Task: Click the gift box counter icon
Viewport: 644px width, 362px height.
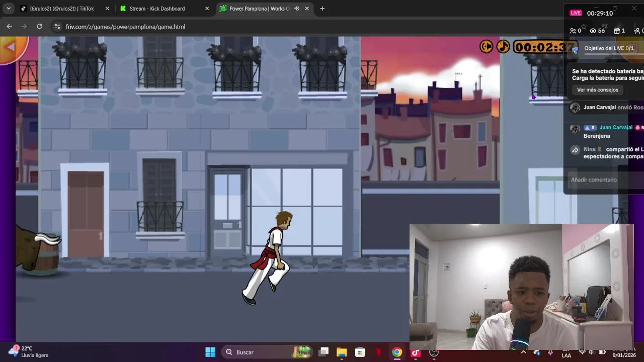Action: coord(617,31)
